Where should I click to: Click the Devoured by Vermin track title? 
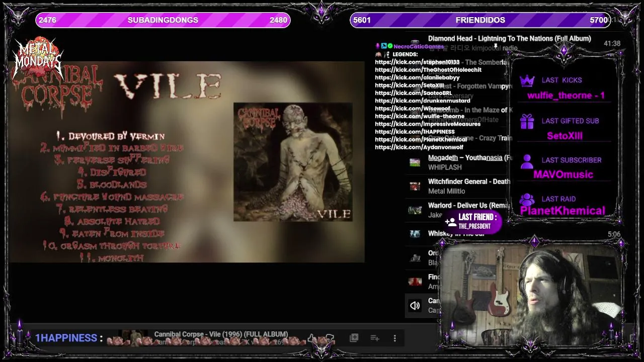pyautogui.click(x=111, y=136)
